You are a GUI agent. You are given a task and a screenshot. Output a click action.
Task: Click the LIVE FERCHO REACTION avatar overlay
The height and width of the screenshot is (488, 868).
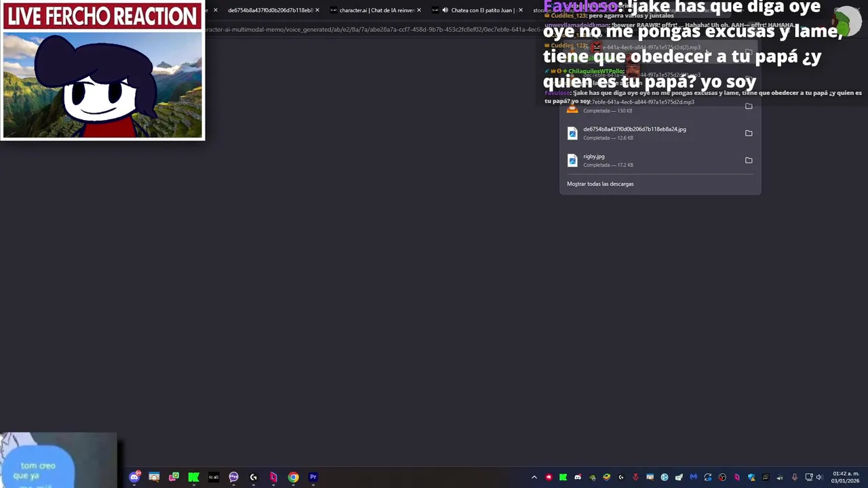tap(102, 70)
